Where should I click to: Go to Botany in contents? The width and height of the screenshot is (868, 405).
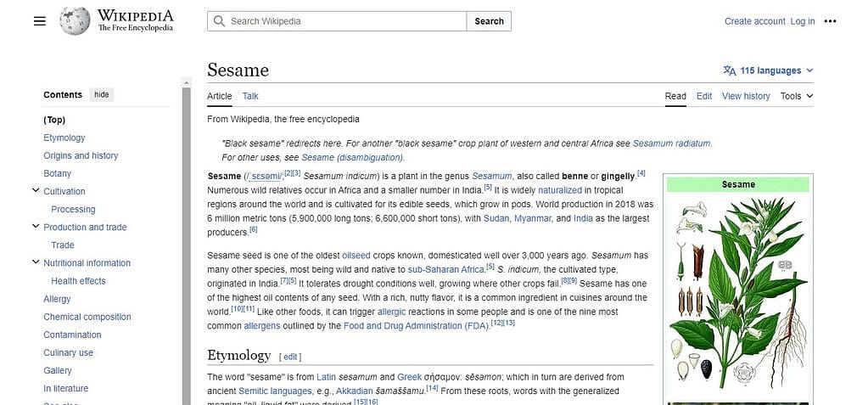point(58,173)
